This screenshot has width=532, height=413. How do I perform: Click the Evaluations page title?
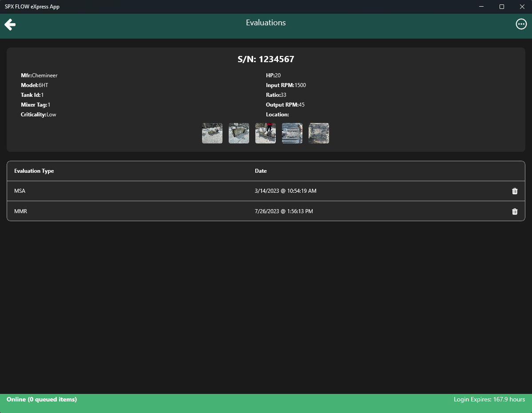[x=266, y=23]
